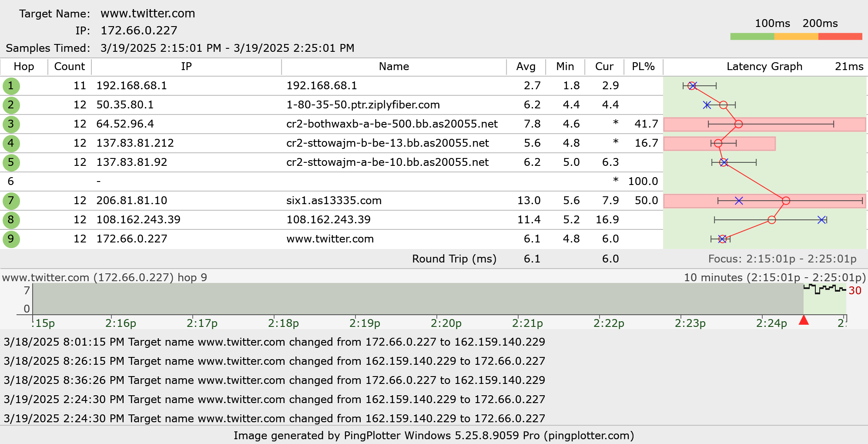The height and width of the screenshot is (444, 868).
Task: Click packet loss value 16.7
Action: (x=646, y=143)
